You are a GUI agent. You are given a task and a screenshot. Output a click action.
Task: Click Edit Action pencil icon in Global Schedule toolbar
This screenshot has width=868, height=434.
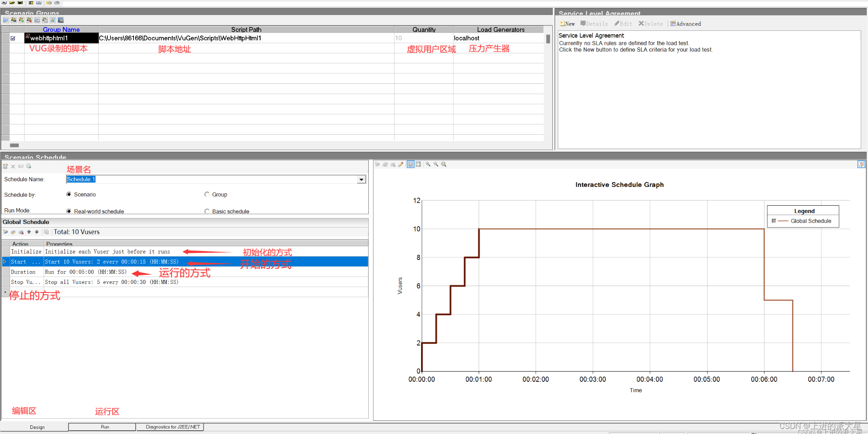point(13,232)
